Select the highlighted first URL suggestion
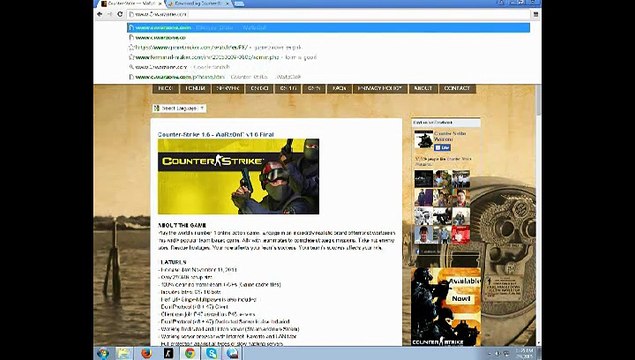The width and height of the screenshot is (635, 360). click(328, 28)
